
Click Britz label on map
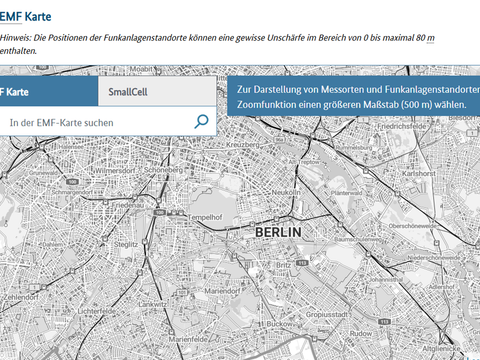point(283,265)
